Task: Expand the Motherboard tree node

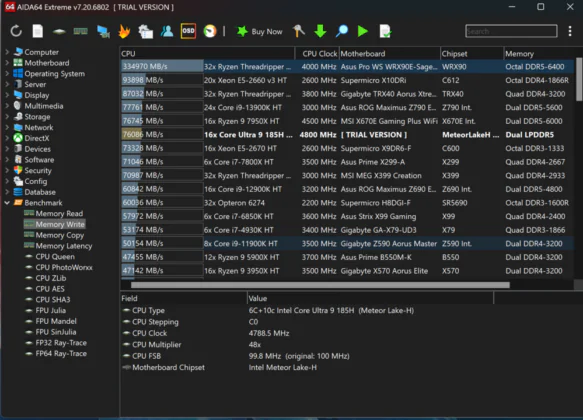Action: tap(7, 63)
